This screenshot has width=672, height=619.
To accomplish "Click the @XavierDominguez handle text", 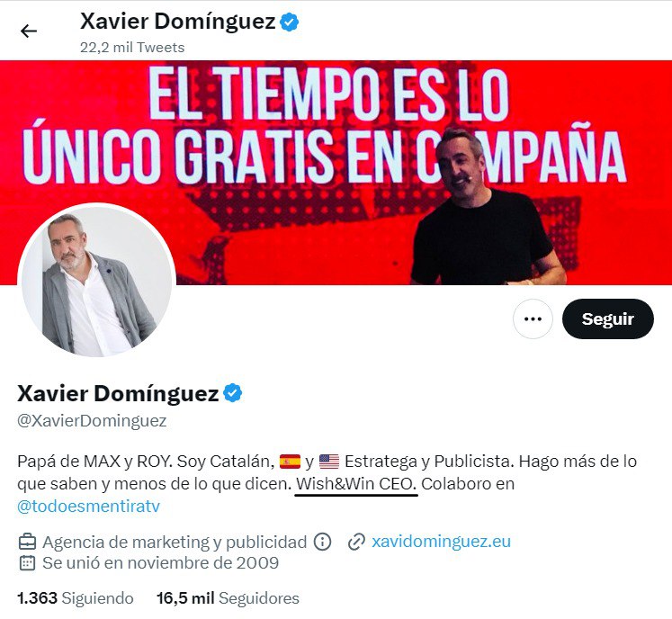I will (x=92, y=420).
